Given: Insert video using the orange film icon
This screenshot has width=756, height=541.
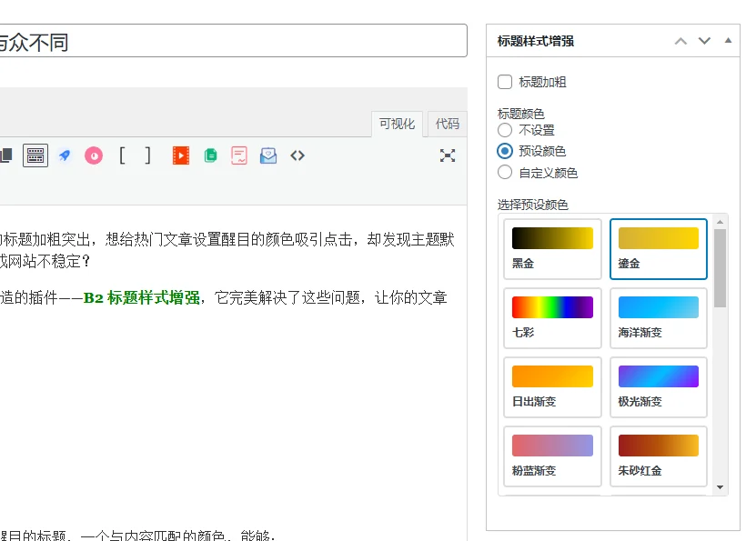Looking at the screenshot, I should (181, 155).
